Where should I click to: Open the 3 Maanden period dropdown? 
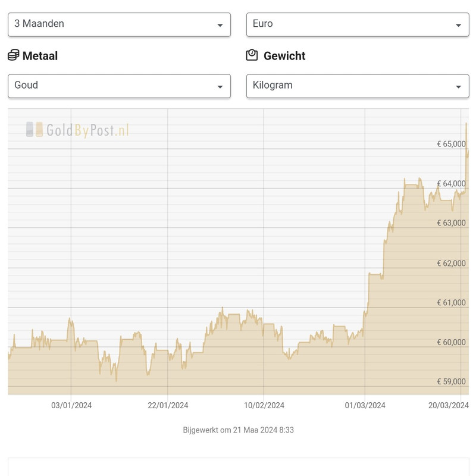pyautogui.click(x=120, y=24)
